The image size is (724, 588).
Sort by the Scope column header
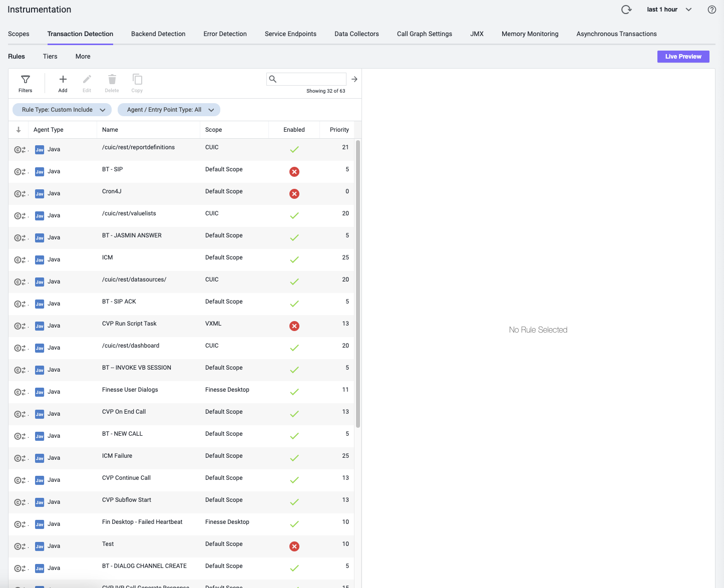[x=213, y=130]
